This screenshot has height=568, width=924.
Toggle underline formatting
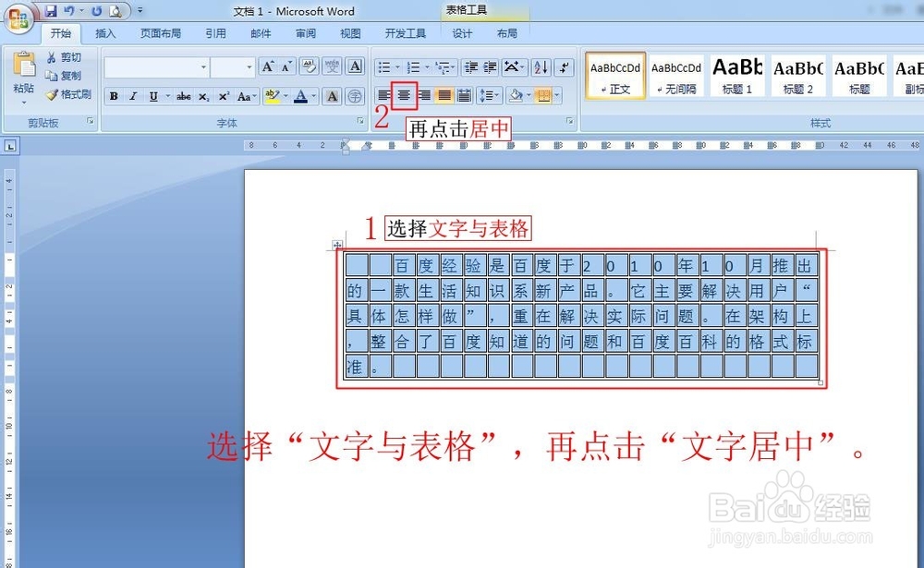point(153,96)
